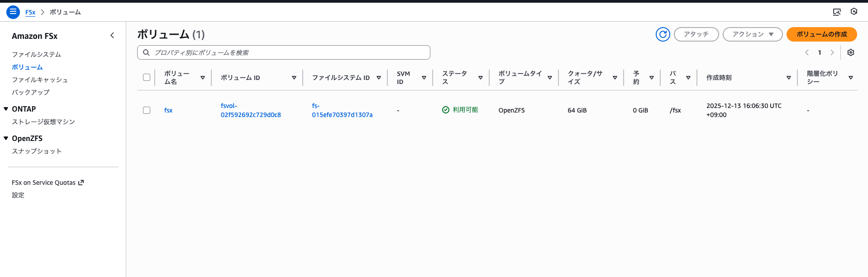868x277 pixels.
Task: Sort by クォータ/サイズ column arrow
Action: coord(615,78)
